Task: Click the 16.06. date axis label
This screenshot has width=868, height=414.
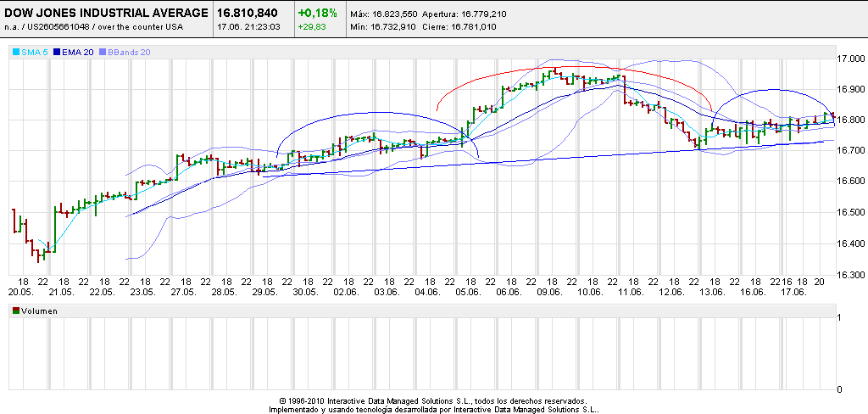Action: point(754,292)
